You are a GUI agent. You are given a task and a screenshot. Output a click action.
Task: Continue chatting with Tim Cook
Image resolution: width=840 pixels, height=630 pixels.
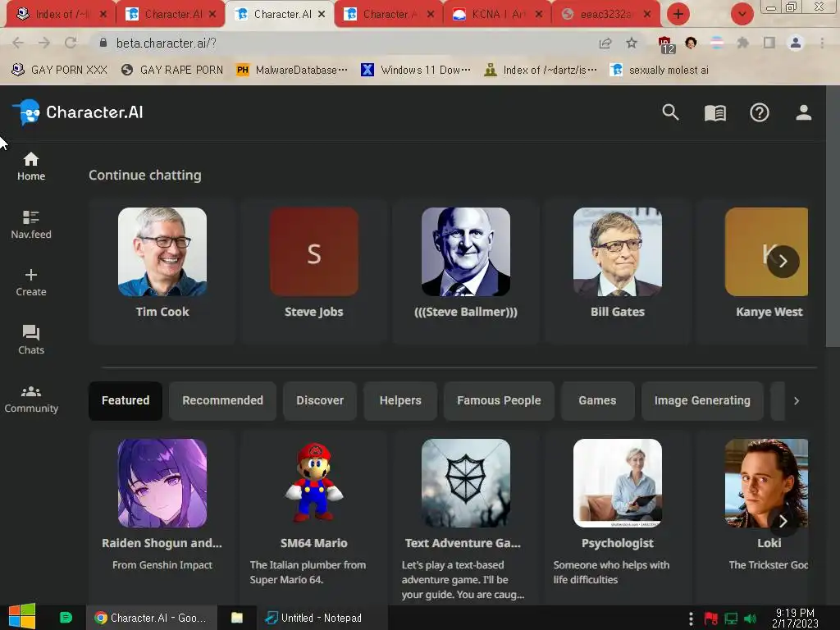coord(162,271)
